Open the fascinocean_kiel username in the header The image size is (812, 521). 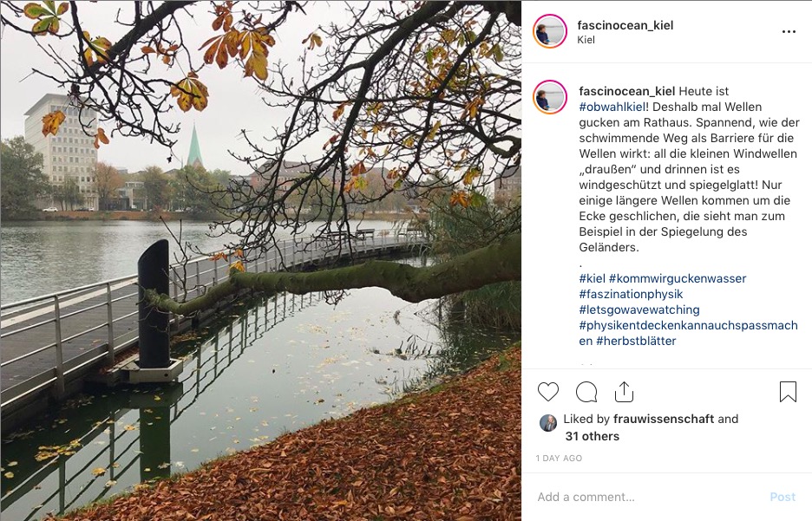tap(625, 25)
